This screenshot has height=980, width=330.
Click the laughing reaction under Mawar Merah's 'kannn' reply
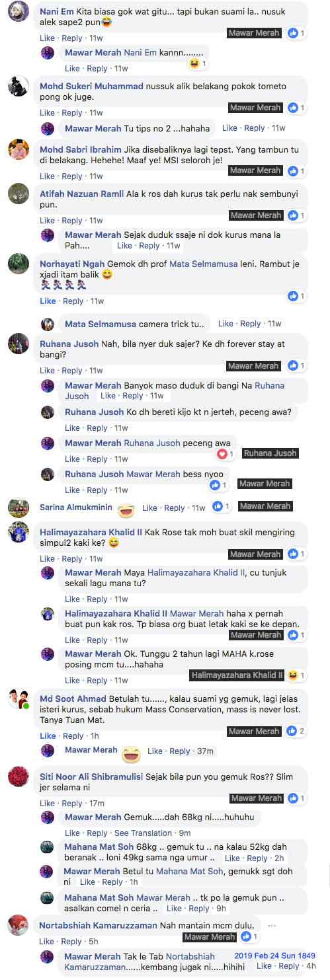click(194, 63)
